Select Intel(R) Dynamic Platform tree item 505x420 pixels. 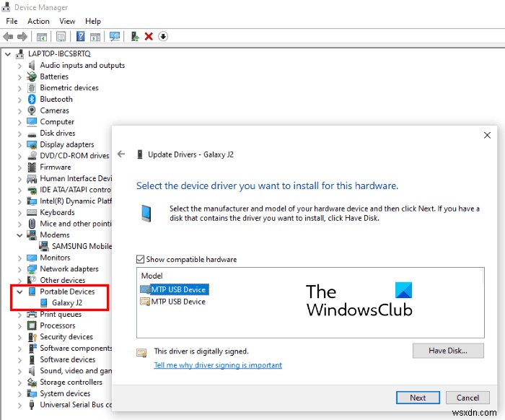click(x=76, y=201)
